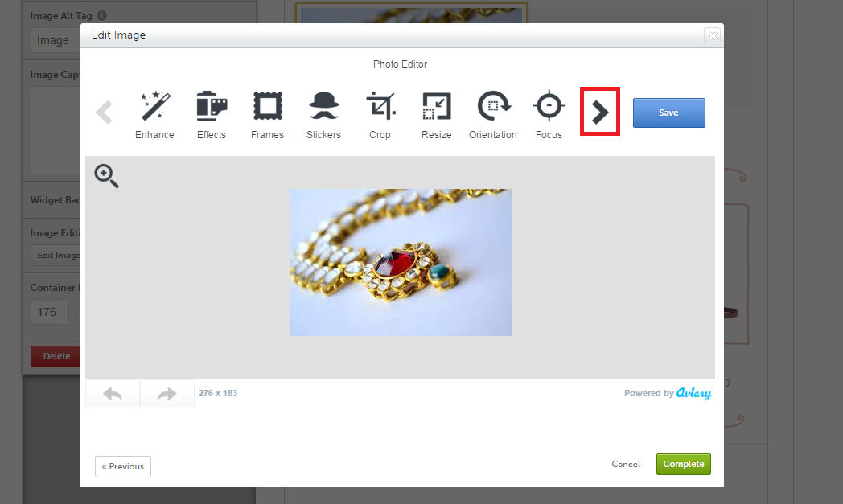
Task: Open the Stickers mustache tool
Action: (x=323, y=114)
